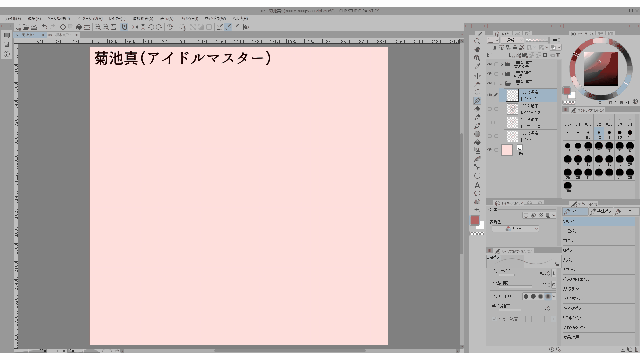Collapse the opened third layer folder
This screenshot has width=640, height=360.
[501, 84]
